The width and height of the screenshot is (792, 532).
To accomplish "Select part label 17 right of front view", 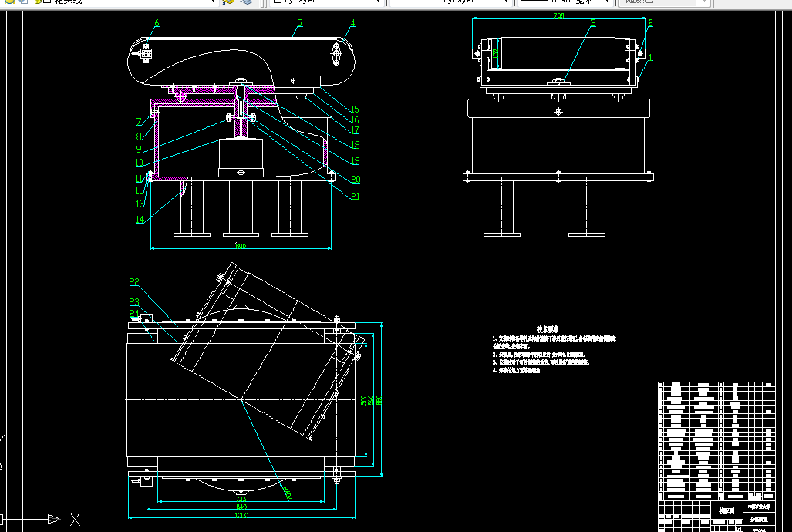I will pos(355,130).
